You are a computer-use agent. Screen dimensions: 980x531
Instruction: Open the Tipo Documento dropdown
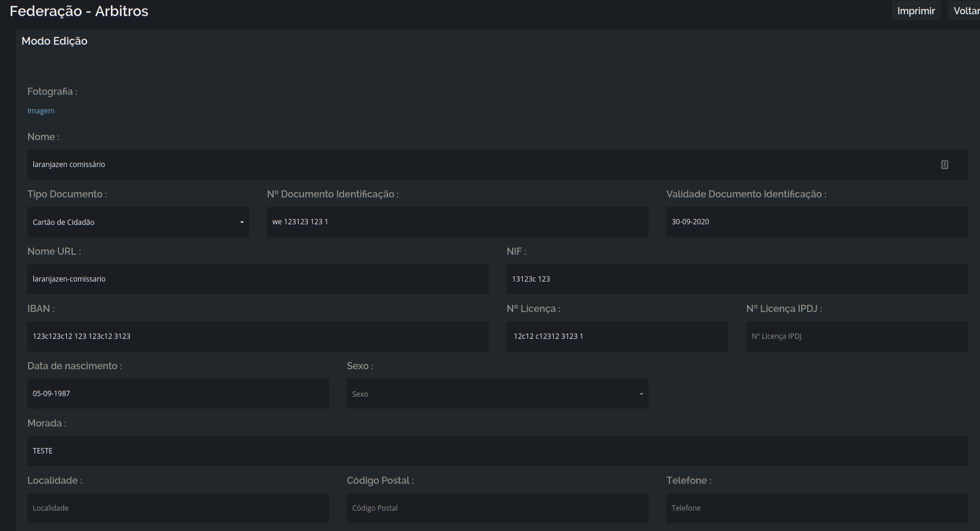138,222
